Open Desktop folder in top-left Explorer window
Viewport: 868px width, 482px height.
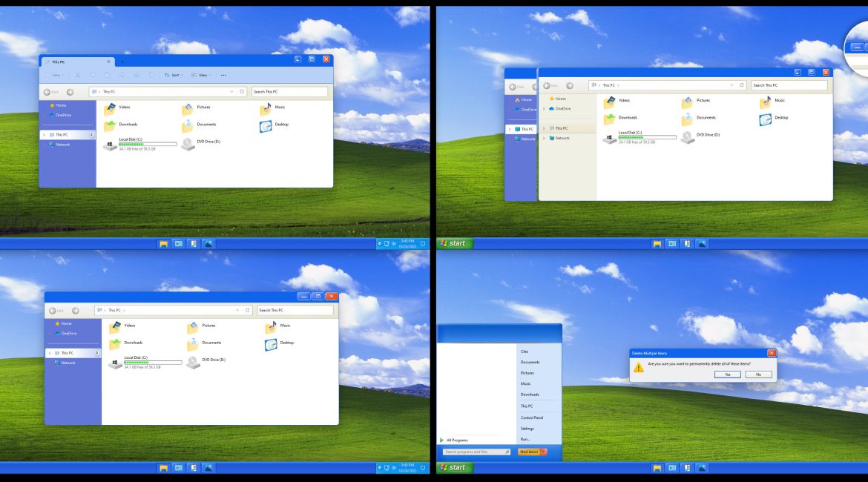274,125
